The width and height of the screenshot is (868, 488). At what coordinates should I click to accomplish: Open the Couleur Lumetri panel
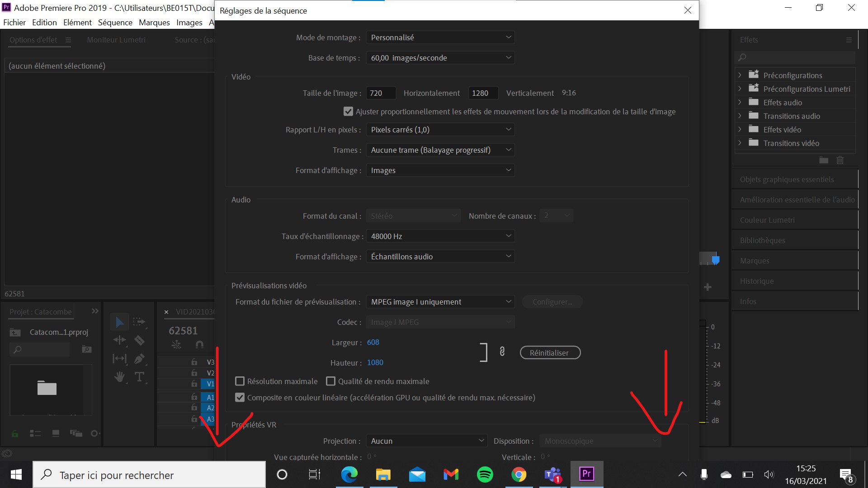[x=767, y=220]
